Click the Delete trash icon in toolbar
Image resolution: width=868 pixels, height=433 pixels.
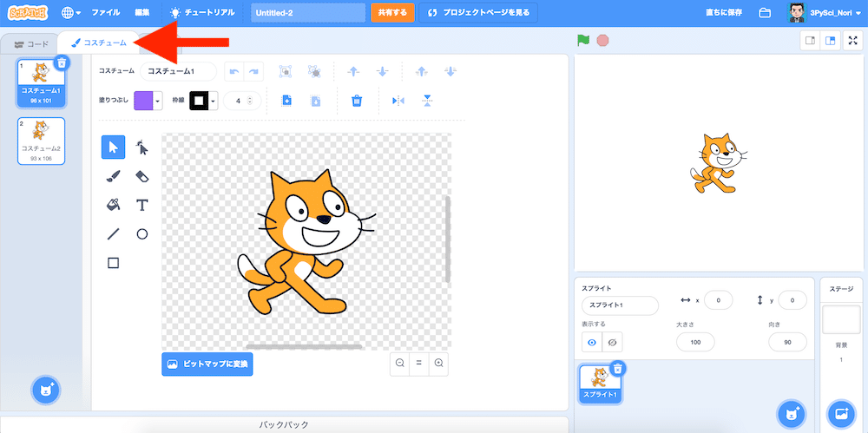pyautogui.click(x=357, y=101)
